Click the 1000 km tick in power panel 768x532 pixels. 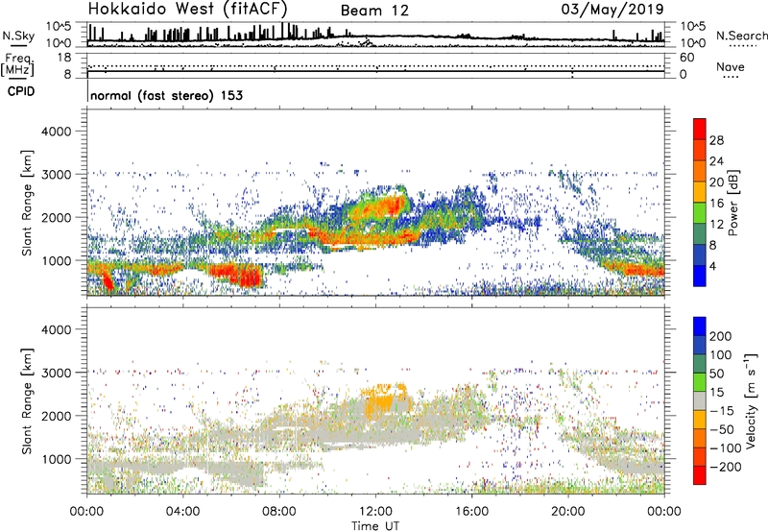click(56, 260)
